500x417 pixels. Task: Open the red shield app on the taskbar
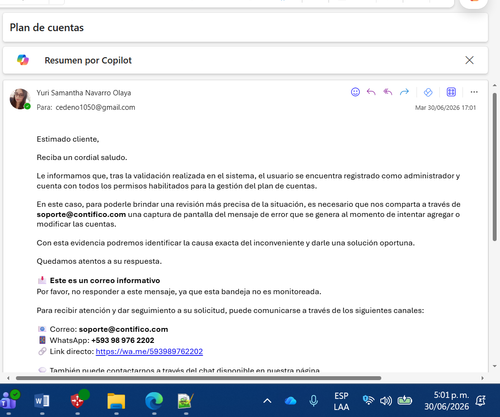(78, 400)
